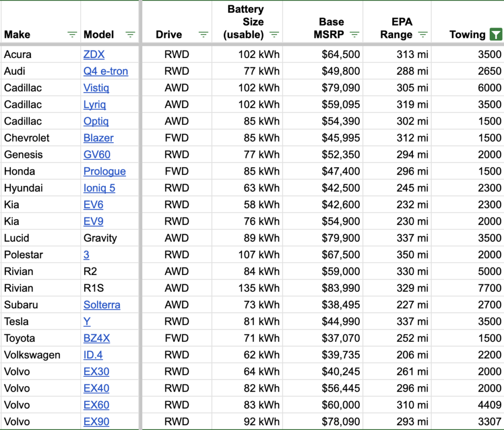The width and height of the screenshot is (504, 430).
Task: Select the 7700 towing value cell
Action: pos(468,288)
